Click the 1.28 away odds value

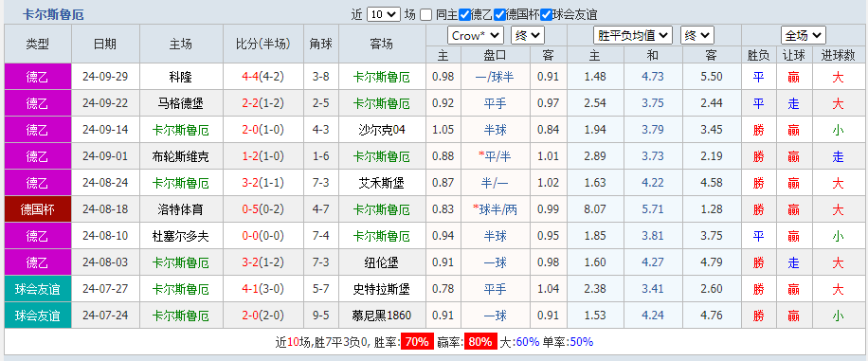pyautogui.click(x=712, y=209)
